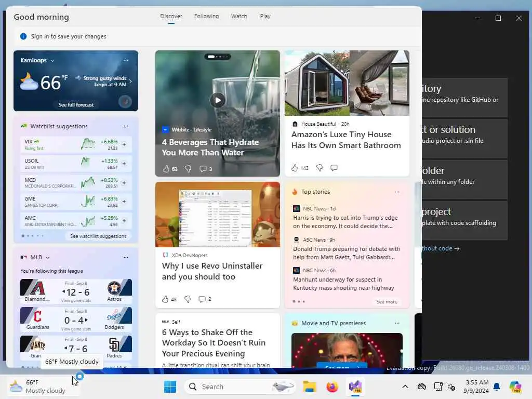Open the Tiny House article thumbnail
Viewport: 532px width, 399px height.
pos(347,83)
